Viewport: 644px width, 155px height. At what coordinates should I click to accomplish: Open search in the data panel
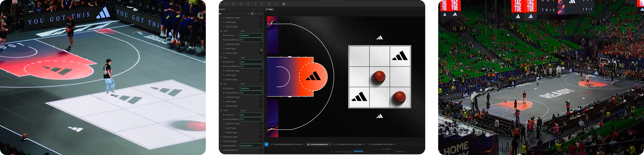259,13
